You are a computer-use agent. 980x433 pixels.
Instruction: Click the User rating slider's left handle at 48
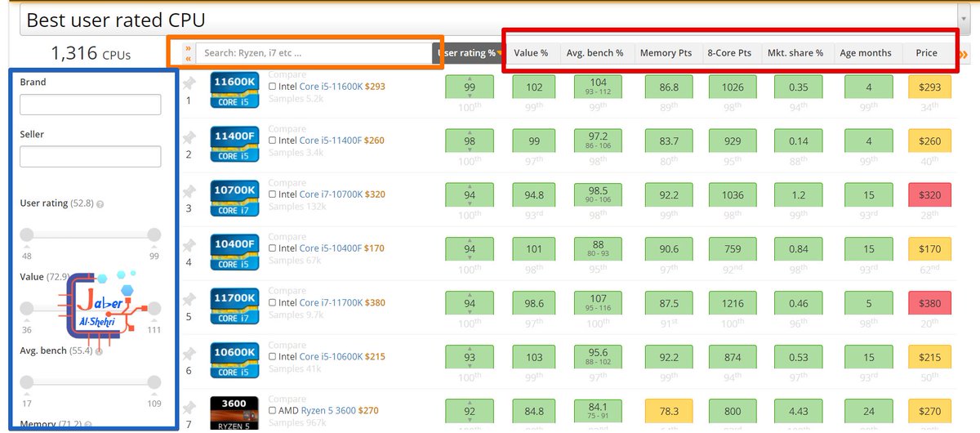click(27, 234)
